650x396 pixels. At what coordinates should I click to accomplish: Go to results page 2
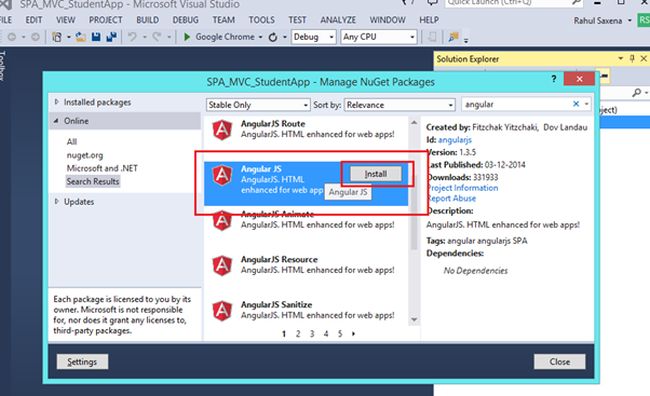point(298,333)
